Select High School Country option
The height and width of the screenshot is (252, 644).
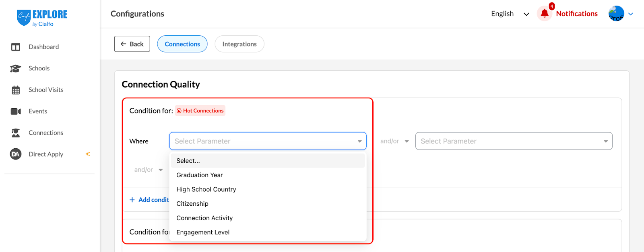pyautogui.click(x=268, y=189)
